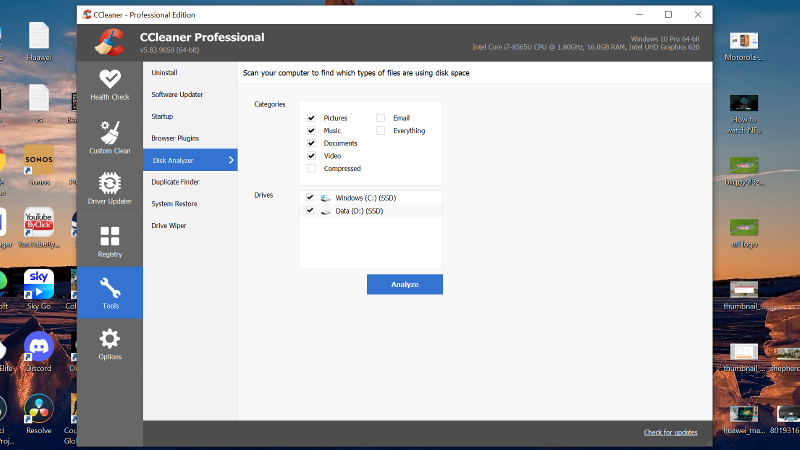Viewport: 800px width, 450px height.
Task: Open the Uninstall tool
Action: pos(190,73)
